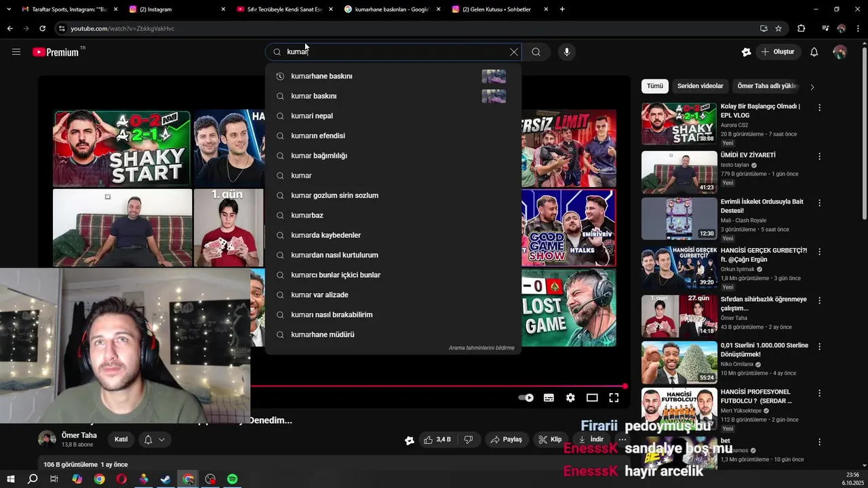Toggle subtitles in the video player

(x=549, y=398)
